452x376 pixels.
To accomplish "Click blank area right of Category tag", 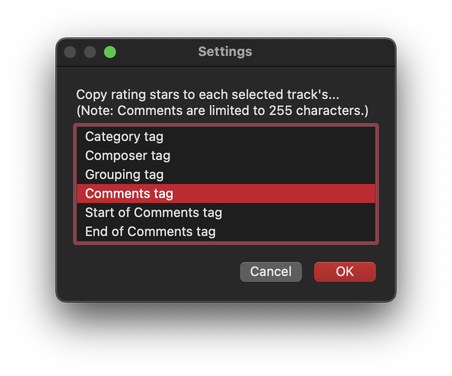I will click(269, 136).
